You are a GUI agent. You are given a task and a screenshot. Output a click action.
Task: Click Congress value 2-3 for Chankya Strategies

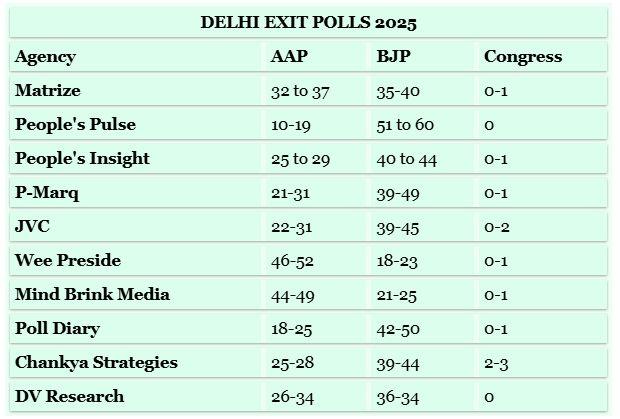click(496, 364)
